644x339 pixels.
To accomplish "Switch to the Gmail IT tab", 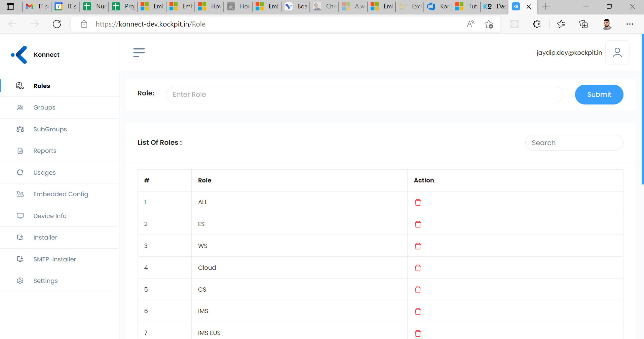I will pos(37,6).
